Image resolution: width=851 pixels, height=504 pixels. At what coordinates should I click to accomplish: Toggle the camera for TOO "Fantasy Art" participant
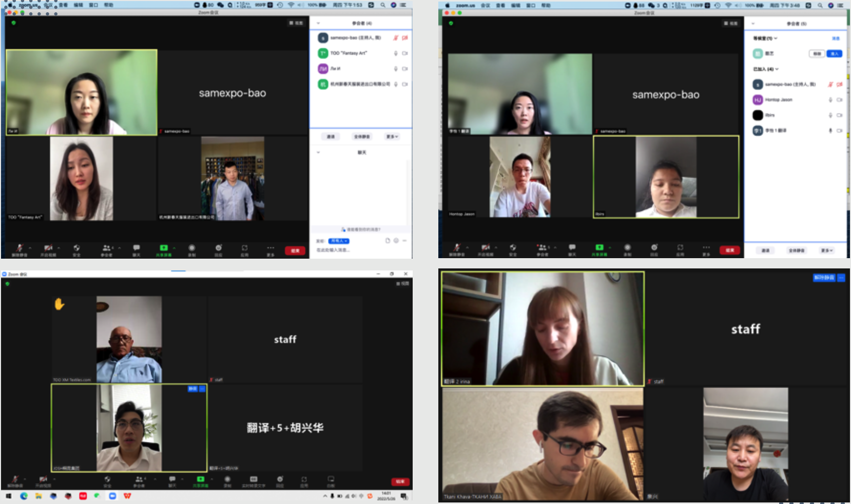(405, 53)
